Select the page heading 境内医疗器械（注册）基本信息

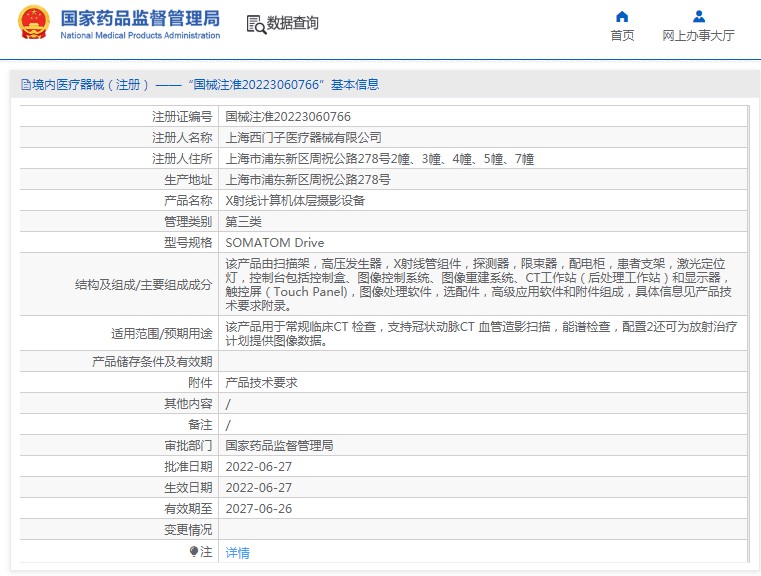coord(205,84)
